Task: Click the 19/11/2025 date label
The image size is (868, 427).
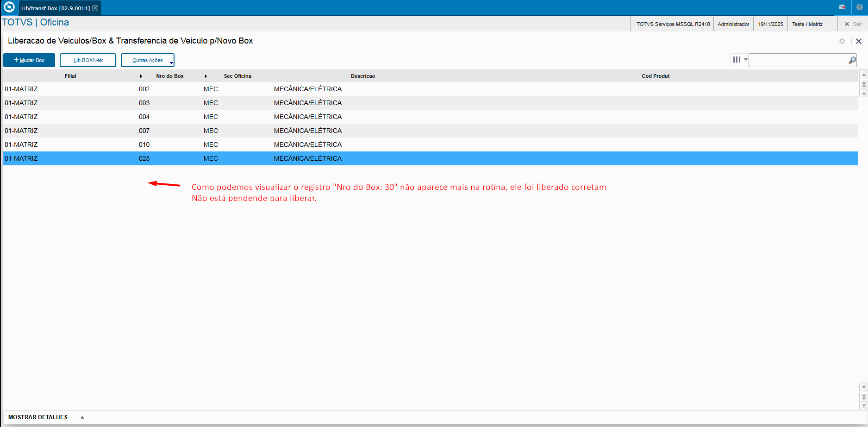Action: click(770, 24)
